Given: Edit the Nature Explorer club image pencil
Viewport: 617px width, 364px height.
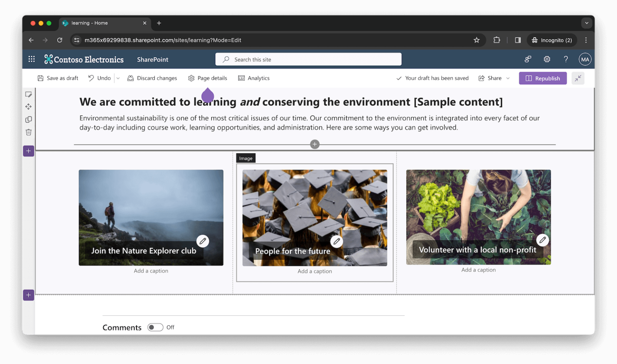Looking at the screenshot, I should tap(203, 241).
